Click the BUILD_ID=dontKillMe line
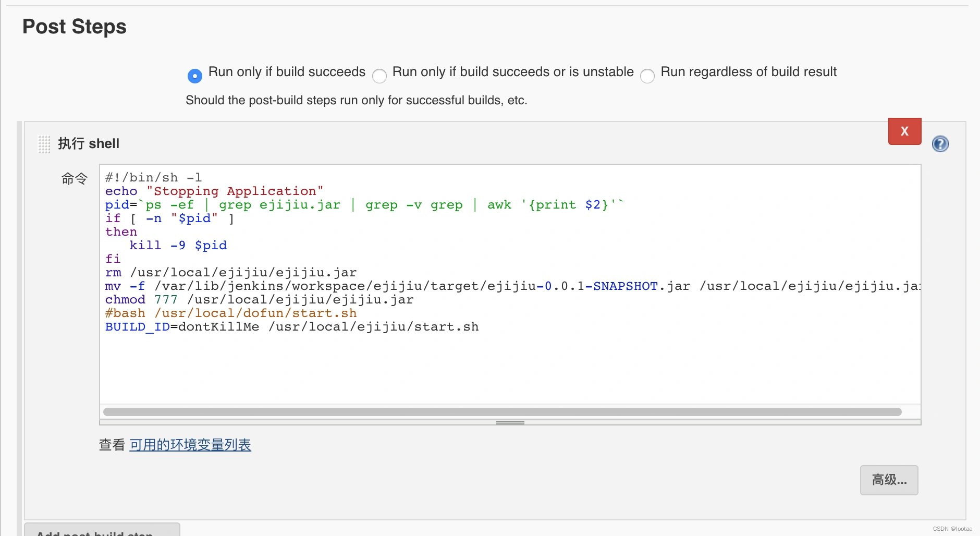 click(292, 327)
